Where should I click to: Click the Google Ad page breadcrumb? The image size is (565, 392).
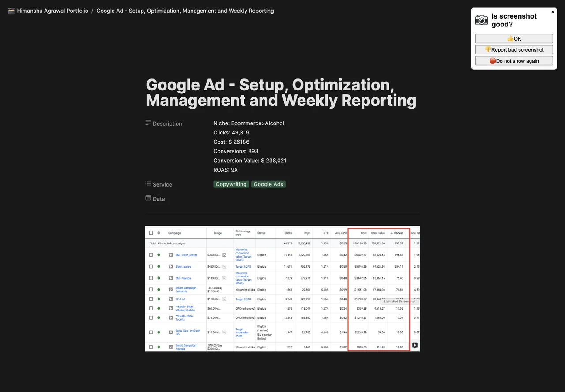pyautogui.click(x=185, y=11)
